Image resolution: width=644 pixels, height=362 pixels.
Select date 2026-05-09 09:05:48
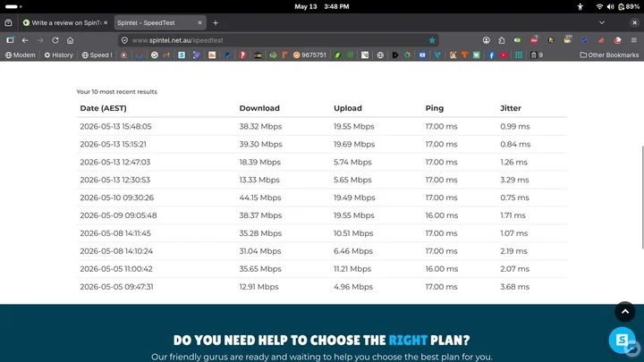pos(118,215)
